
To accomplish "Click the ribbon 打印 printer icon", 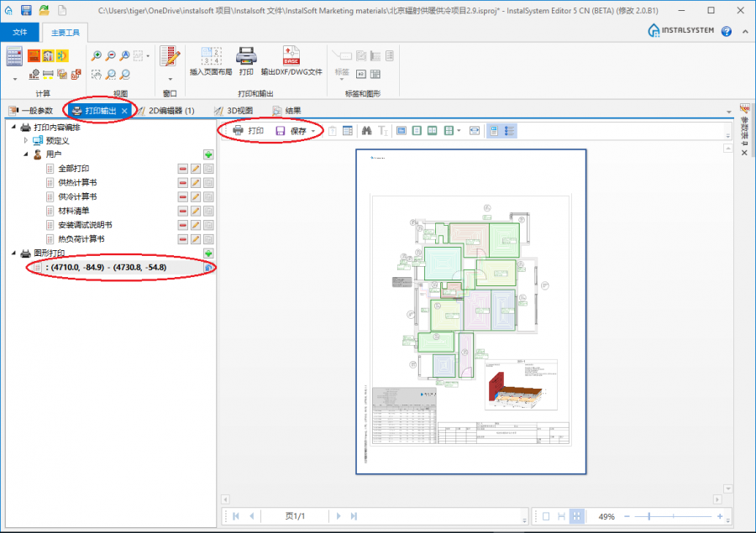I will tap(245, 57).
